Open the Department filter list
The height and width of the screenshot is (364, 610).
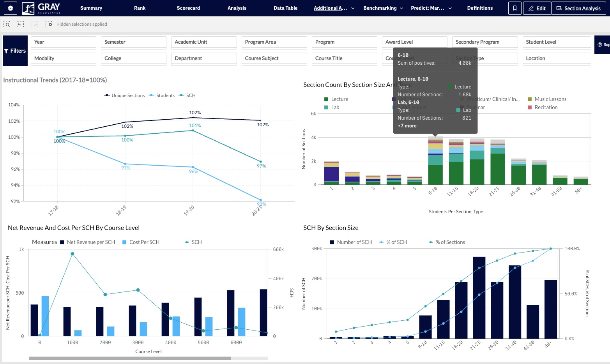point(204,58)
